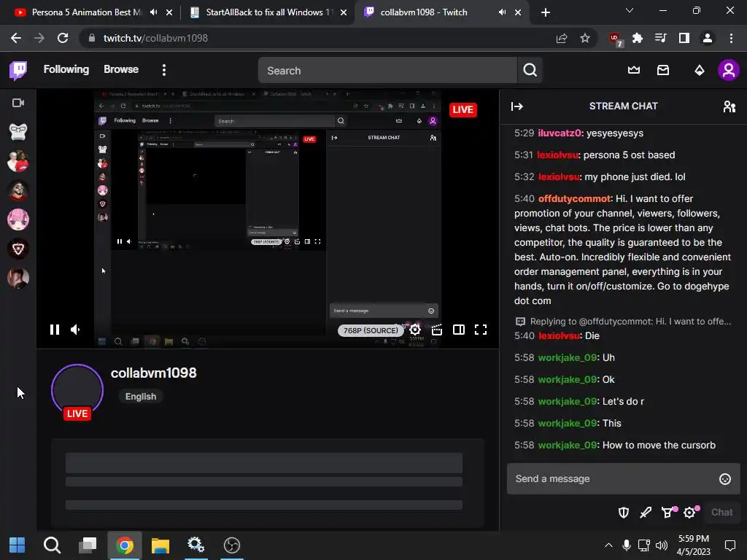This screenshot has width=747, height=560.
Task: Open Chrome three-dot menu
Action: [731, 38]
